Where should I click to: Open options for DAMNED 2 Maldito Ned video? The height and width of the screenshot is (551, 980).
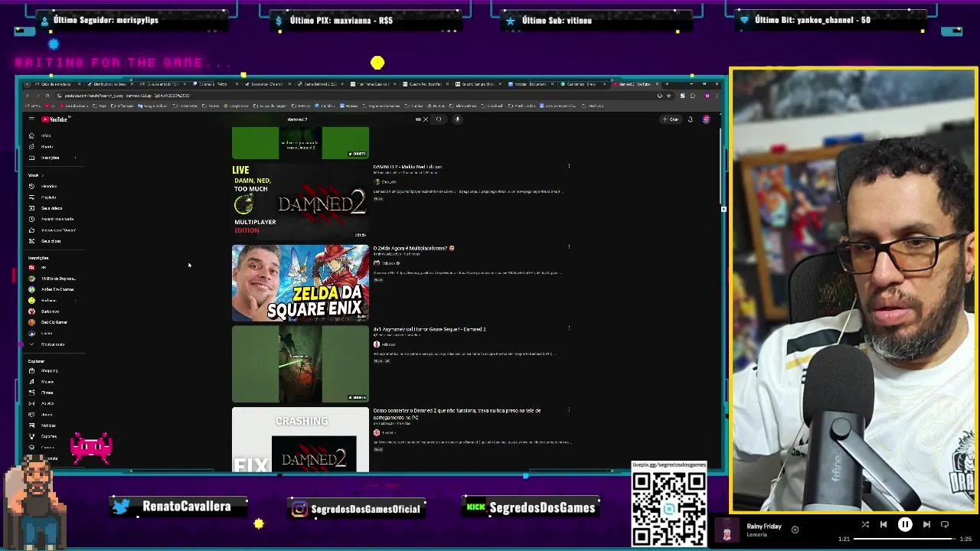pos(569,166)
